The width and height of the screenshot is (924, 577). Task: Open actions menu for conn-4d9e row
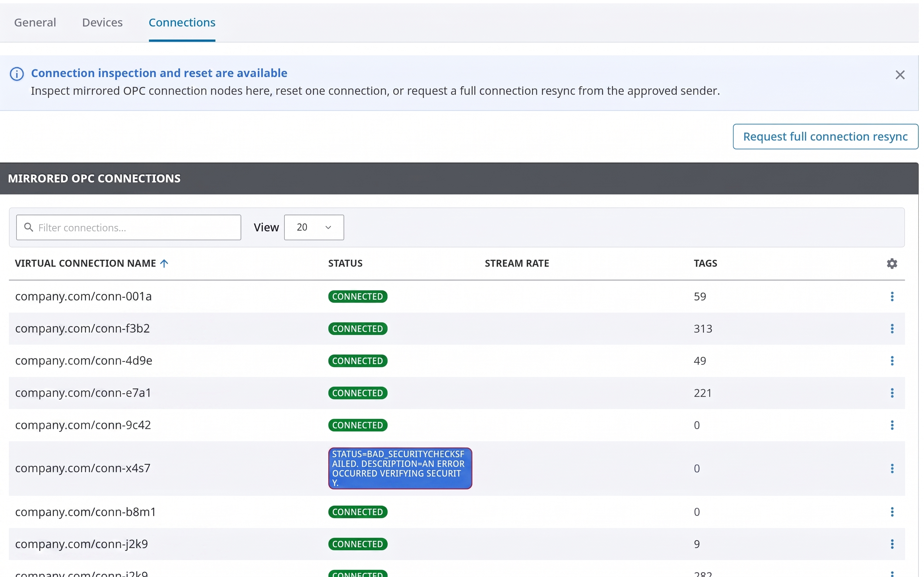point(892,361)
